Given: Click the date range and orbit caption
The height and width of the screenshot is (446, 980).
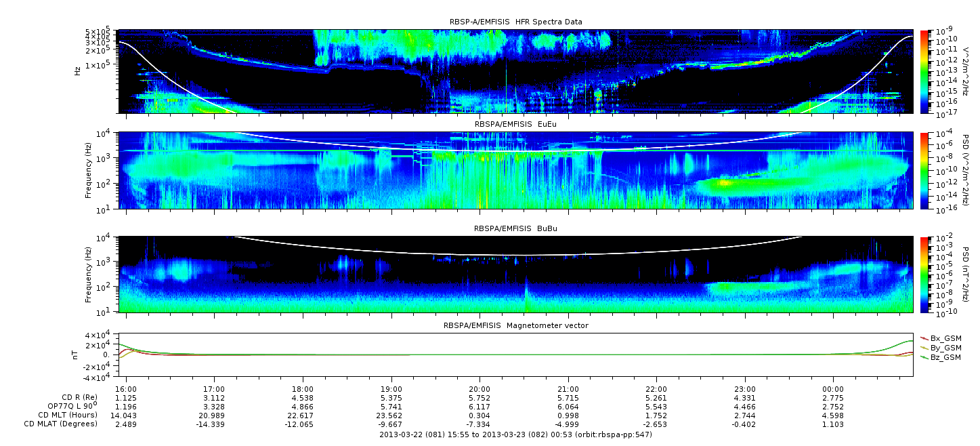Looking at the screenshot, I should coord(515,434).
